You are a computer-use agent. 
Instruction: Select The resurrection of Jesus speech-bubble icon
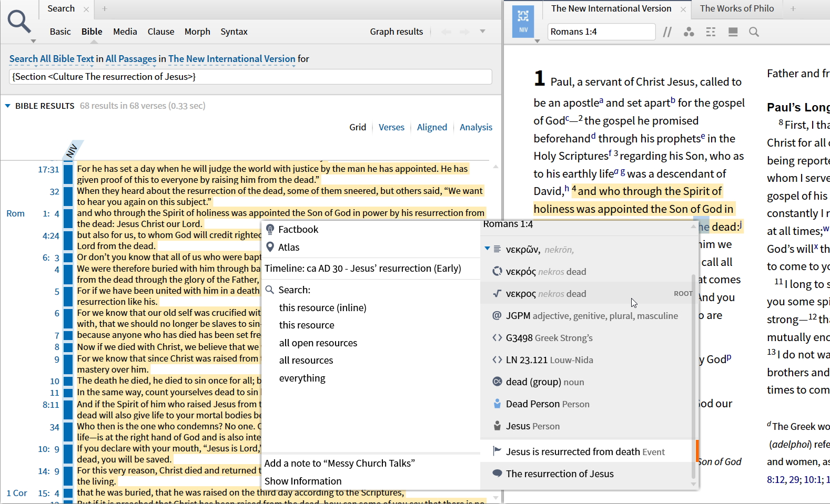tap(497, 474)
